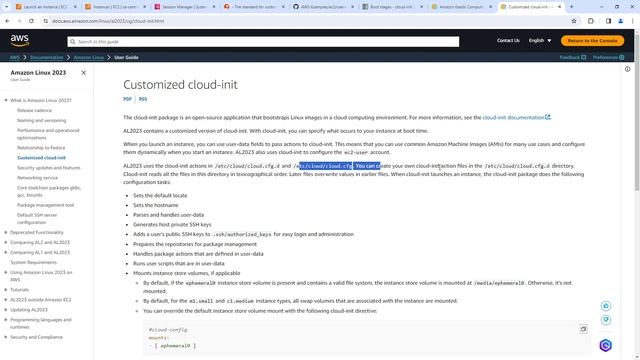Expand the Deprecated Functionality section
The width and height of the screenshot is (640, 360).
6,233
